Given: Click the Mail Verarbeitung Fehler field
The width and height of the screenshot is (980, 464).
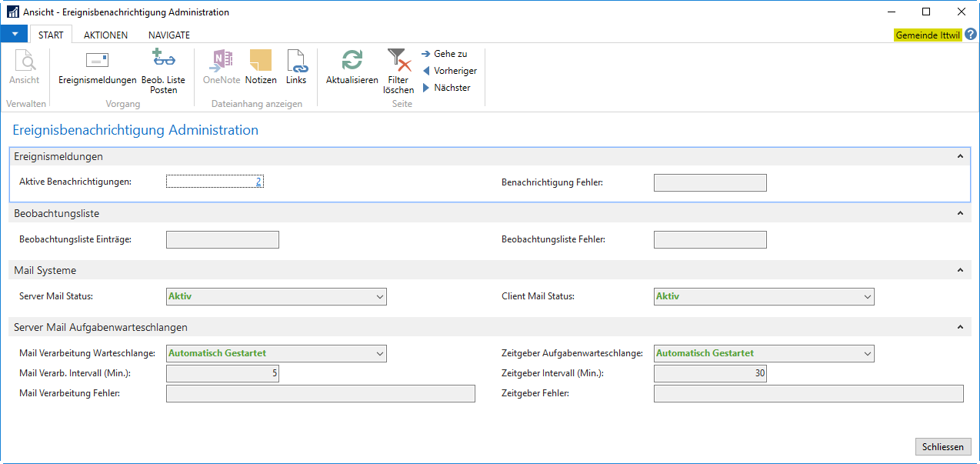Looking at the screenshot, I should (321, 393).
